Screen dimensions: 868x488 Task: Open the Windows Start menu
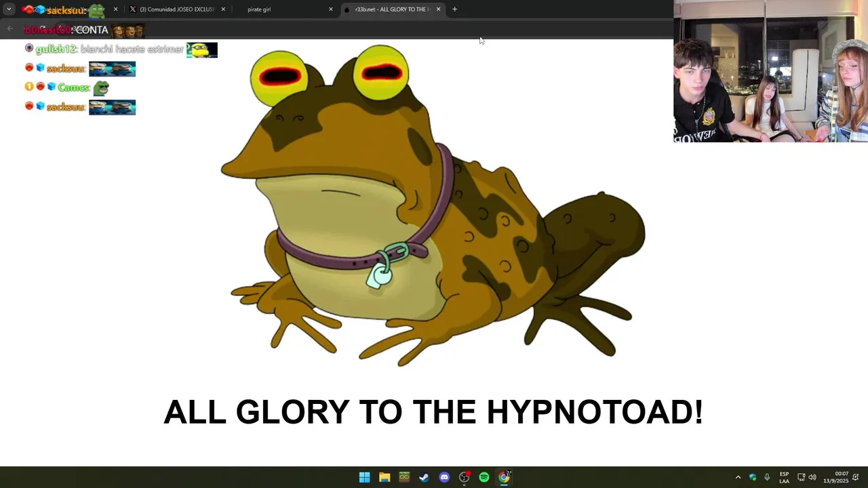pos(364,477)
